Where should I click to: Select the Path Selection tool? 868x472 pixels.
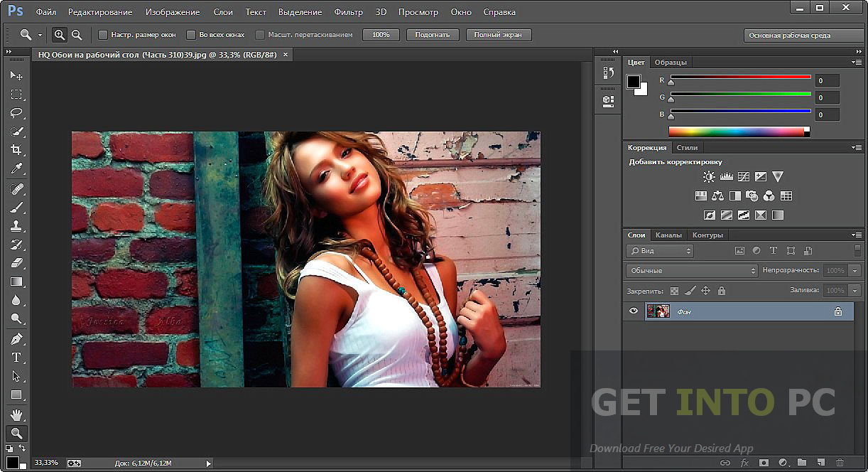(x=16, y=376)
